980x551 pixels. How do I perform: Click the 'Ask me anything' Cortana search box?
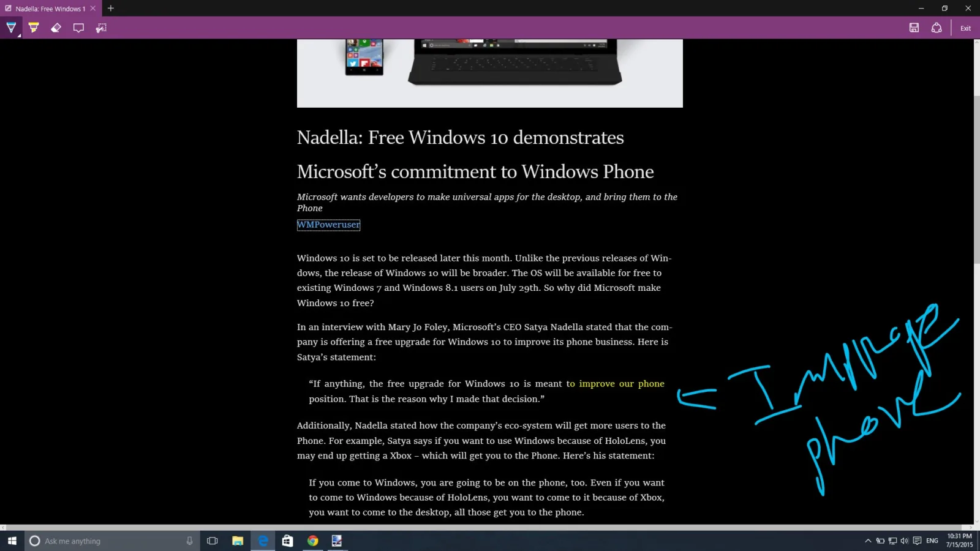pyautogui.click(x=113, y=541)
